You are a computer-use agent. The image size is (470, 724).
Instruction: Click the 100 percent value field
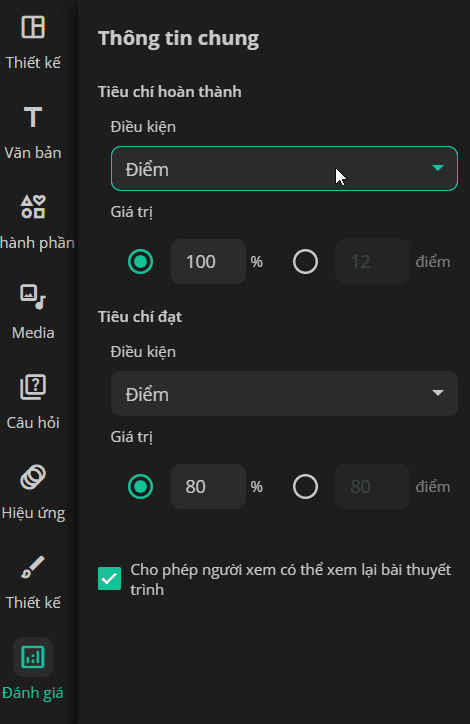tap(208, 262)
